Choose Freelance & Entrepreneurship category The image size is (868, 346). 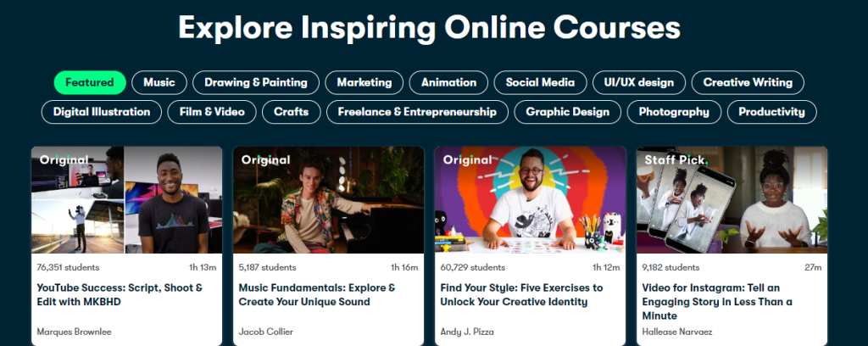[417, 112]
